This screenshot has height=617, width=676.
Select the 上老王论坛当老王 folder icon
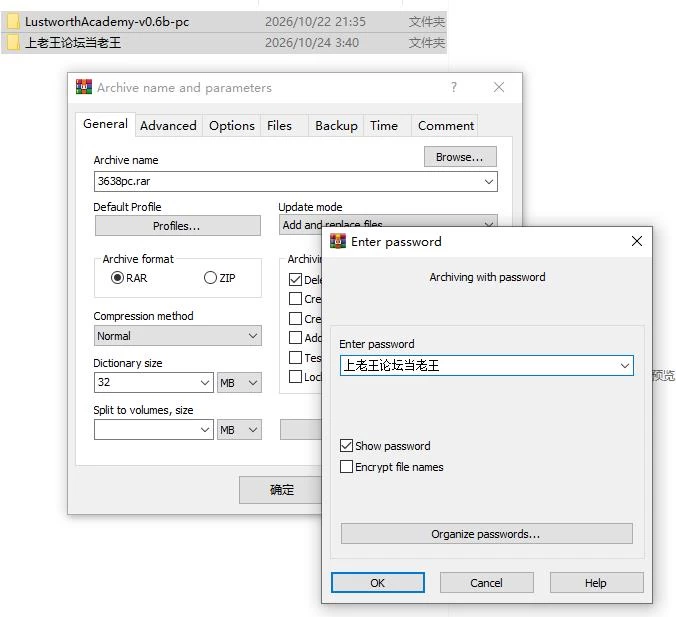point(13,43)
